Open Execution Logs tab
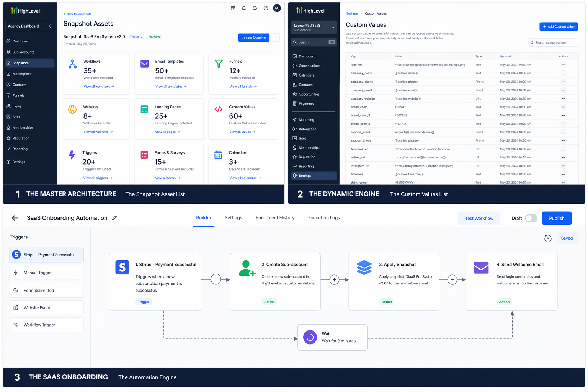 click(324, 218)
